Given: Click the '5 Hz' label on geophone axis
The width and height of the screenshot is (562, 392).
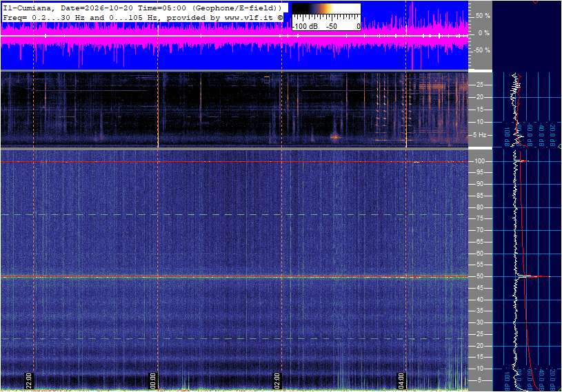Looking at the screenshot, I should (x=479, y=135).
